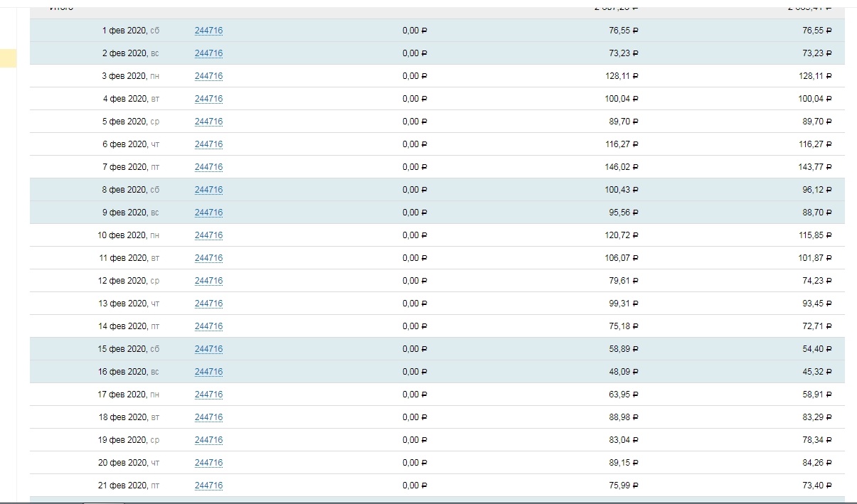Click the 0,00 ₽ cell in the 15 фев row
The height and width of the screenshot is (504, 857).
[x=415, y=349]
